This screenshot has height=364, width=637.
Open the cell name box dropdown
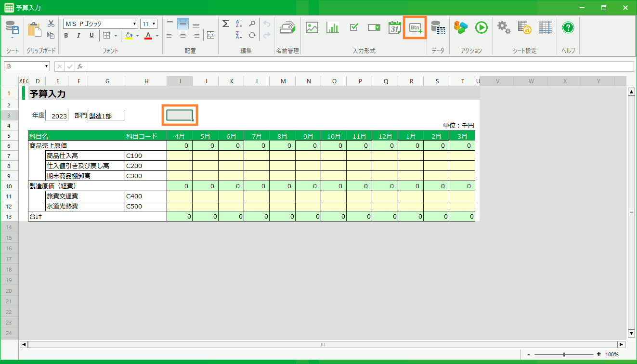[x=47, y=66]
